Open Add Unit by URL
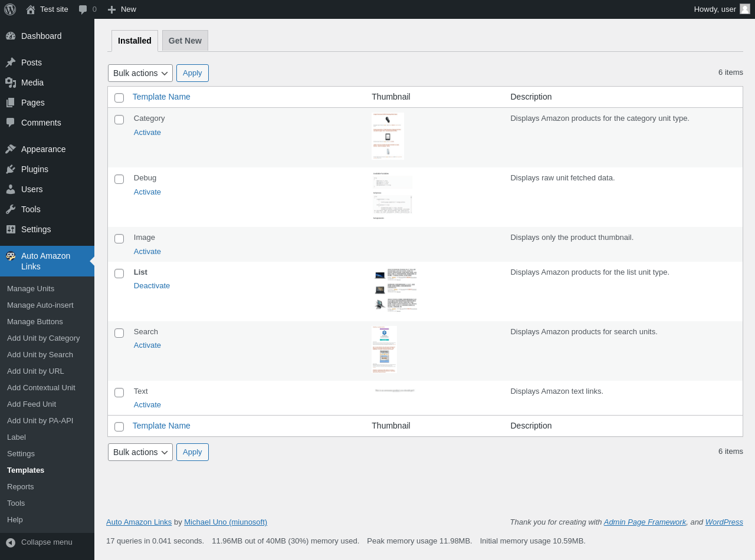 [x=35, y=371]
